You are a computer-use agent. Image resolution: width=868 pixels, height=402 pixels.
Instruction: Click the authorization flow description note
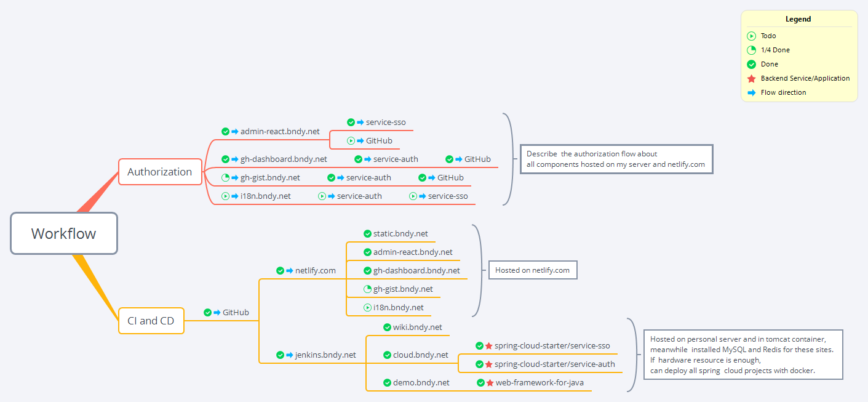pyautogui.click(x=616, y=159)
